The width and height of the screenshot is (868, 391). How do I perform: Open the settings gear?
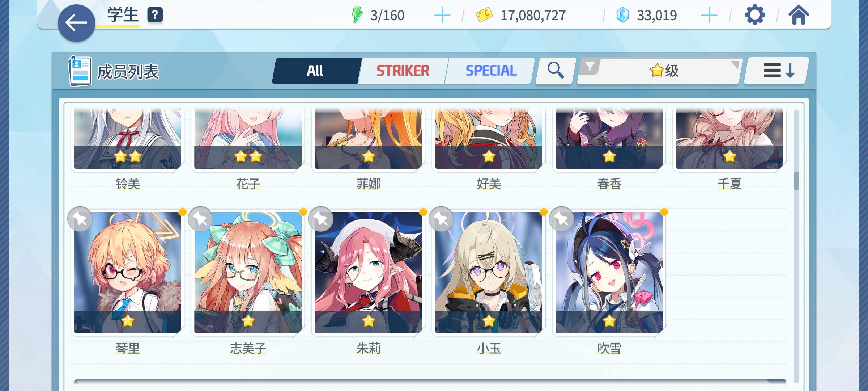755,15
